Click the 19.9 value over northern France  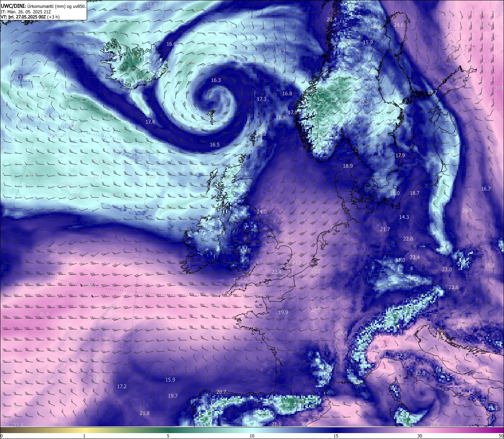(x=283, y=312)
